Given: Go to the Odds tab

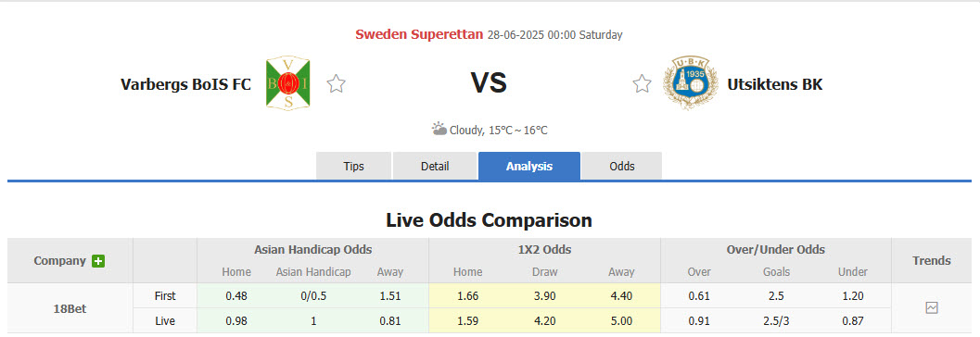Looking at the screenshot, I should point(622,166).
